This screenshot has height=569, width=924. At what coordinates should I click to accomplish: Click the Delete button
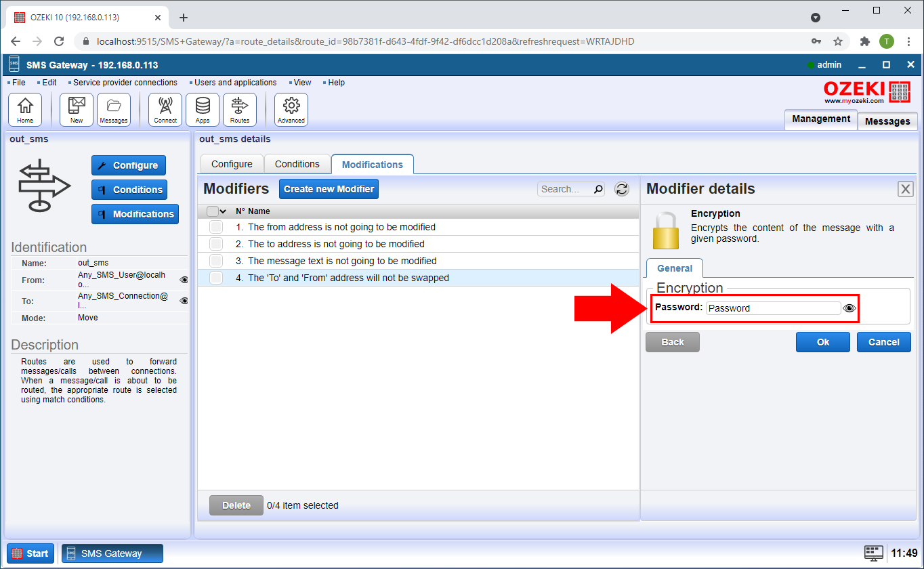pos(236,505)
